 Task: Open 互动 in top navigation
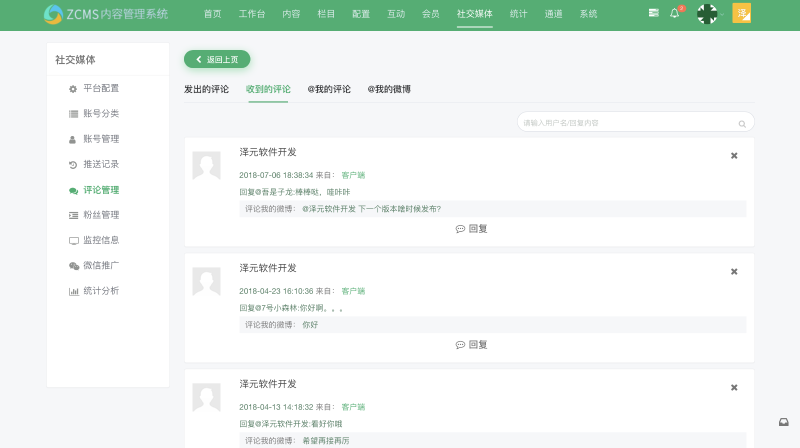point(396,14)
